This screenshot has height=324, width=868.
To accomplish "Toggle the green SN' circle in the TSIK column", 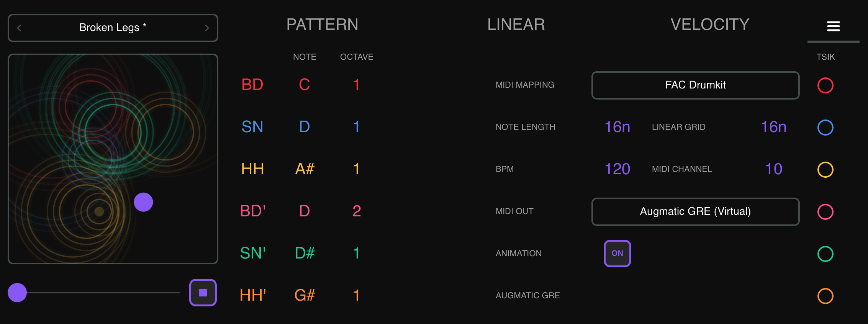I will tap(825, 253).
